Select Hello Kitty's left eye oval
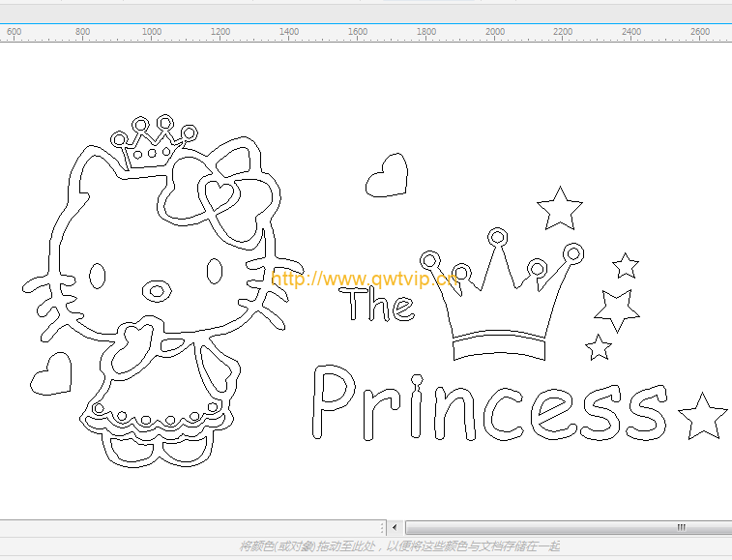Screen dimensions: 732x560 [97, 276]
